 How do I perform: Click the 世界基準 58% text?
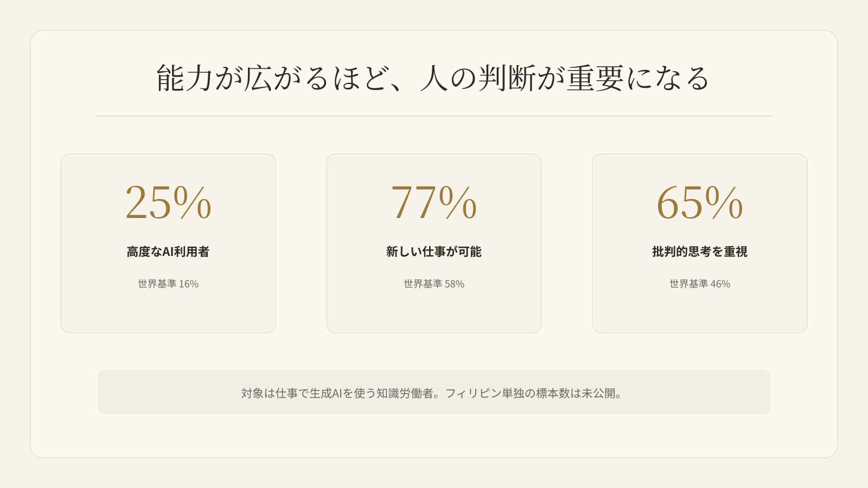(x=434, y=284)
